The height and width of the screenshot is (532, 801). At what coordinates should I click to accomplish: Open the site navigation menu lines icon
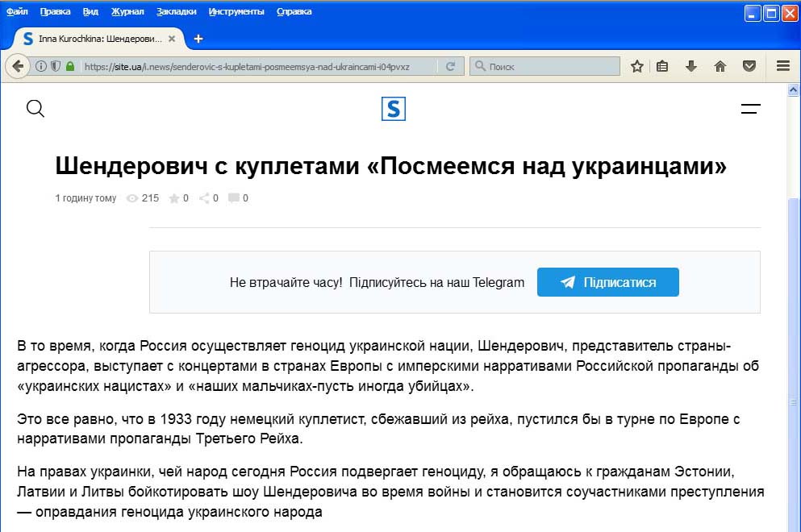pos(750,108)
